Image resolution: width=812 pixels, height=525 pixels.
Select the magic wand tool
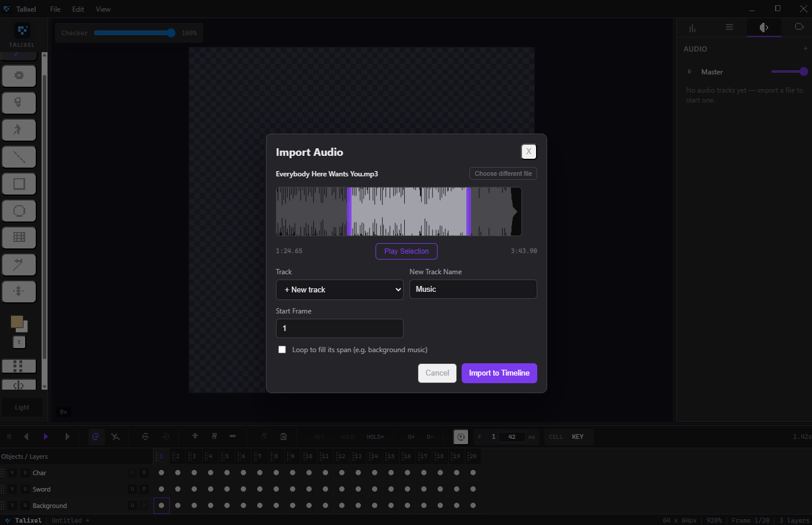[19, 264]
